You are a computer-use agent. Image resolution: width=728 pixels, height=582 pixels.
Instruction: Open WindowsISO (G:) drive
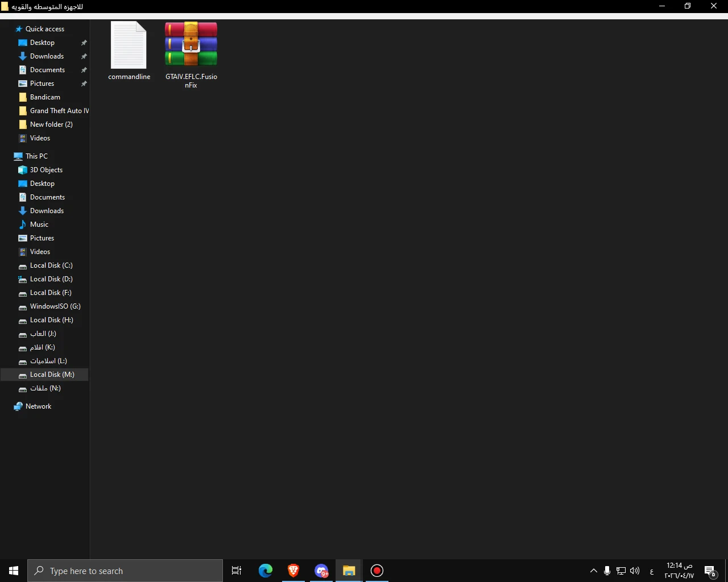[x=55, y=306]
